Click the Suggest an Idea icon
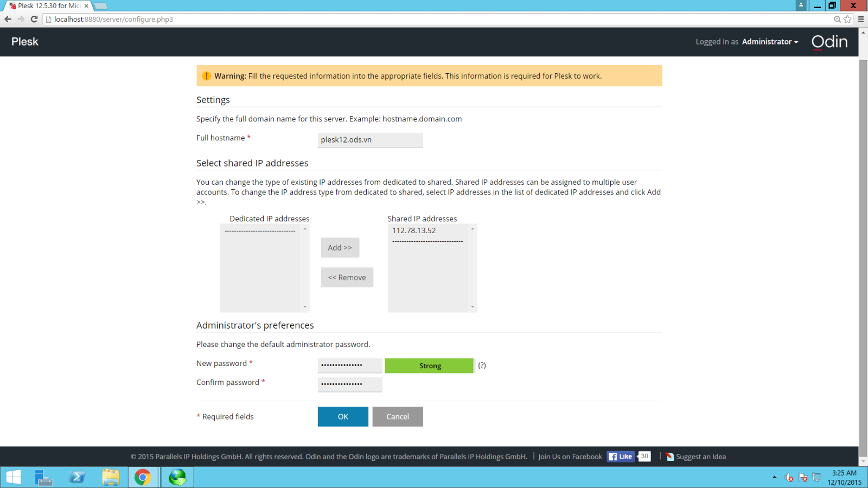868x488 pixels. coord(670,457)
